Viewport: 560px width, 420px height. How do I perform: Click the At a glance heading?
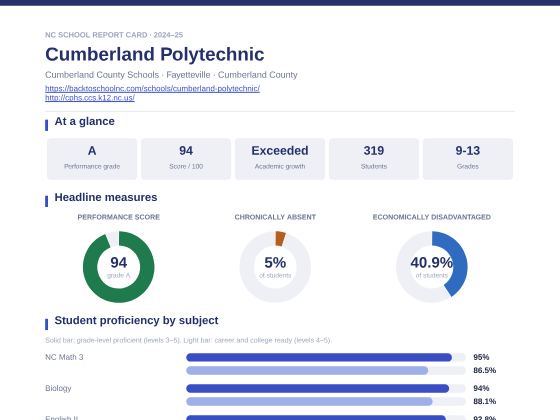[x=84, y=121]
